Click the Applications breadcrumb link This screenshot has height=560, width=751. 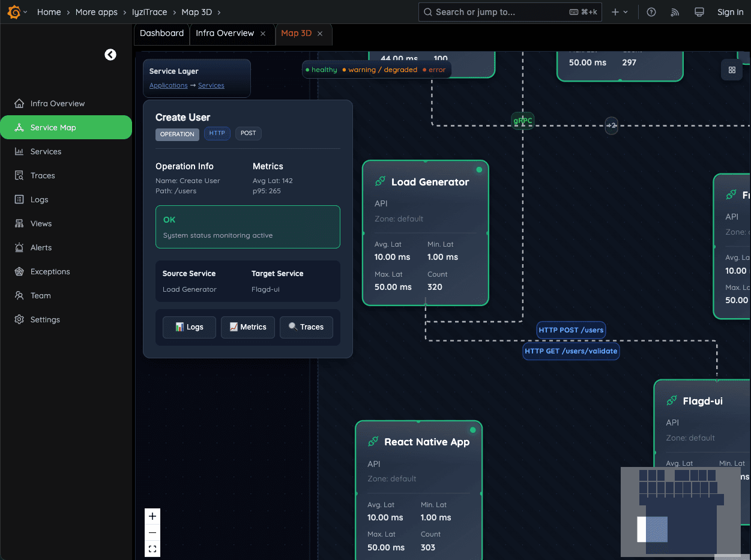168,85
